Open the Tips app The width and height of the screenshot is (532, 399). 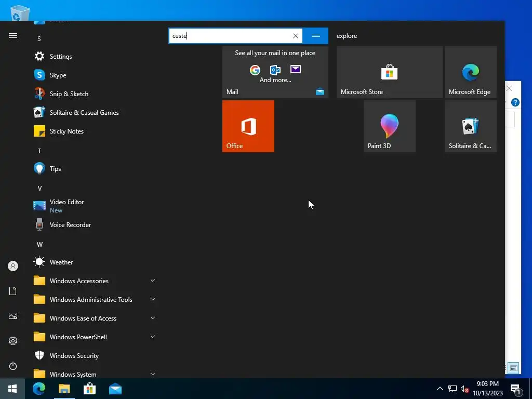click(x=95, y=168)
